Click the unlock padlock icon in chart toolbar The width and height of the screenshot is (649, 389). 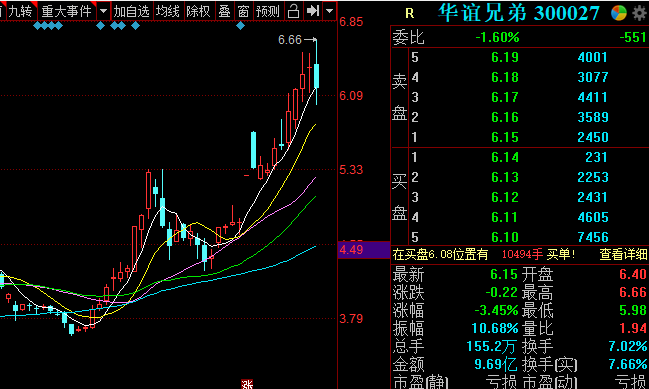[293, 11]
